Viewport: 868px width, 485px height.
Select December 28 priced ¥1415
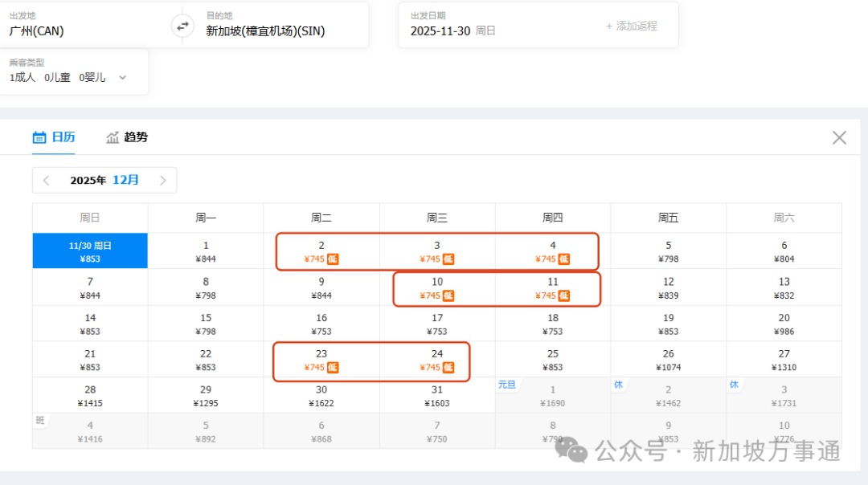click(90, 395)
